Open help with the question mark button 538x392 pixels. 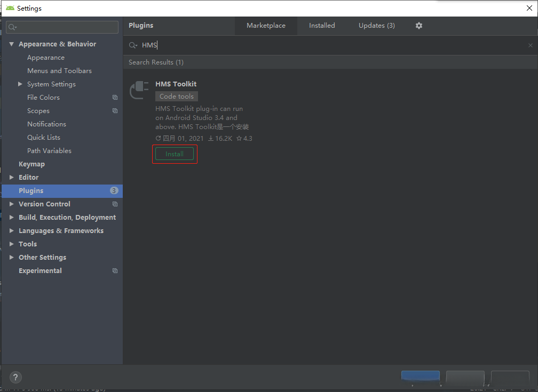15,378
